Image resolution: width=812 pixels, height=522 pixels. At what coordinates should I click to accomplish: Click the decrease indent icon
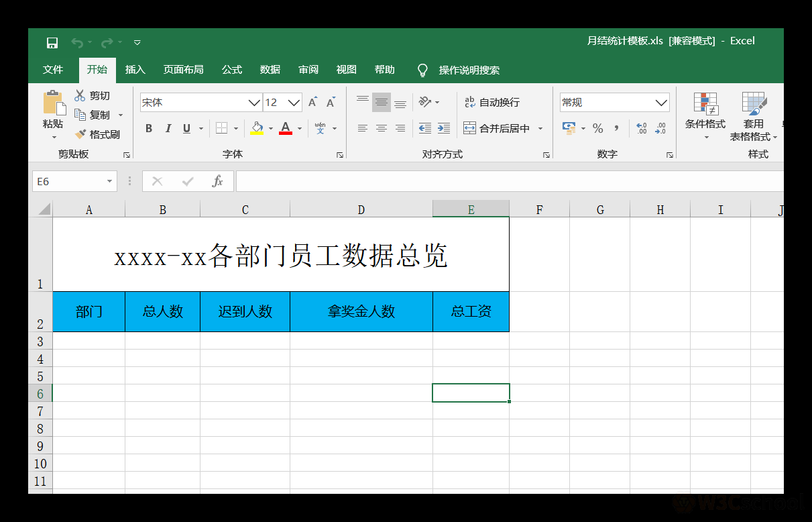click(425, 128)
